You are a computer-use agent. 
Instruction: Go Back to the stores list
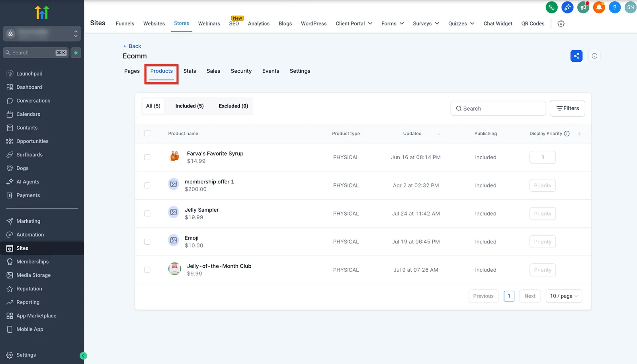click(x=132, y=46)
